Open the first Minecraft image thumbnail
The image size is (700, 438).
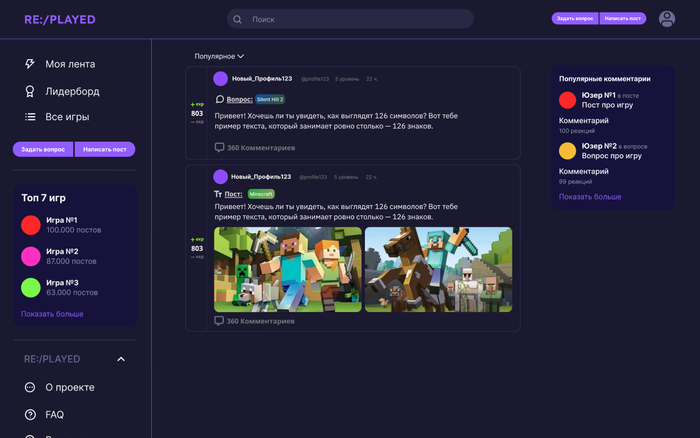click(288, 269)
